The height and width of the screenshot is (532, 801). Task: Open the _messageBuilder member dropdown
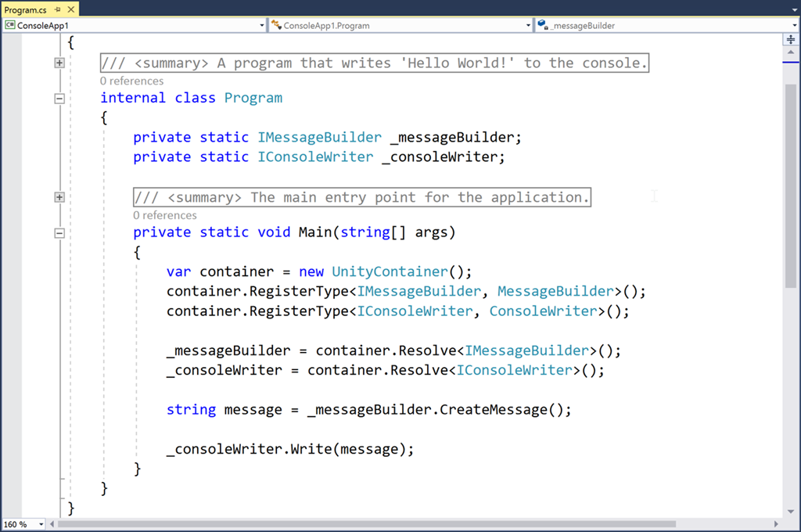coord(794,26)
